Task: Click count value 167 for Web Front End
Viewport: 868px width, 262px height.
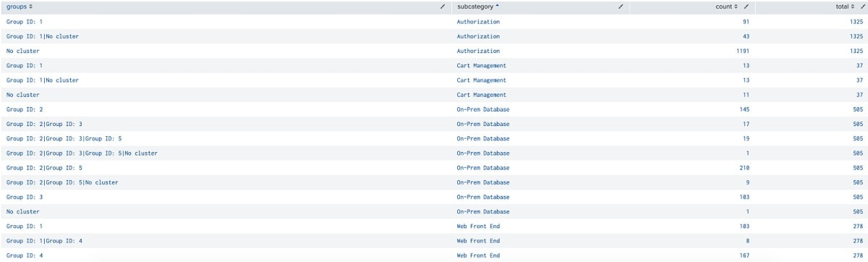Action: pos(743,255)
